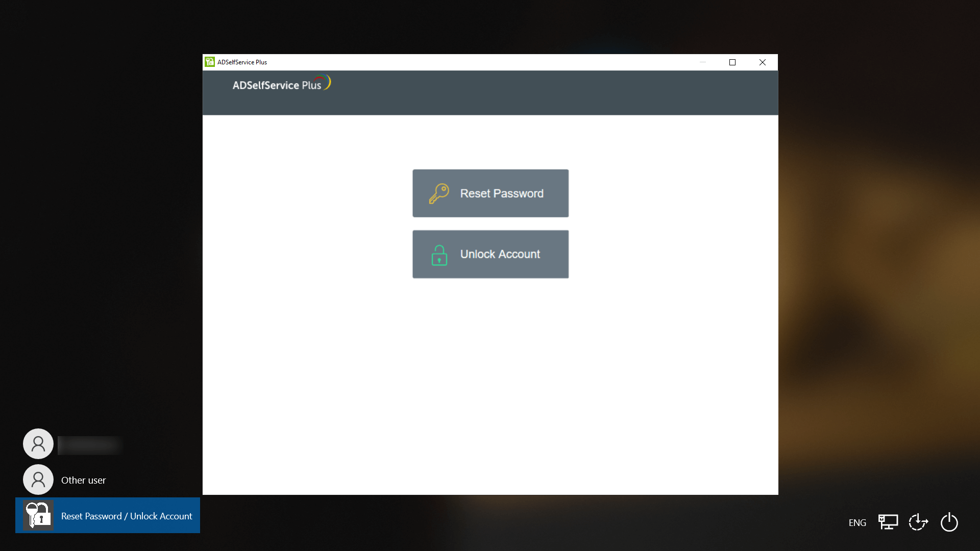Open the Ease of Access icon
The width and height of the screenshot is (980, 551).
pos(918,522)
